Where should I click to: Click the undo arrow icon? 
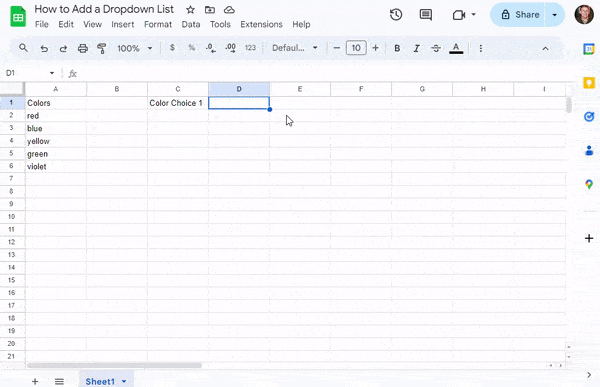pyautogui.click(x=44, y=48)
